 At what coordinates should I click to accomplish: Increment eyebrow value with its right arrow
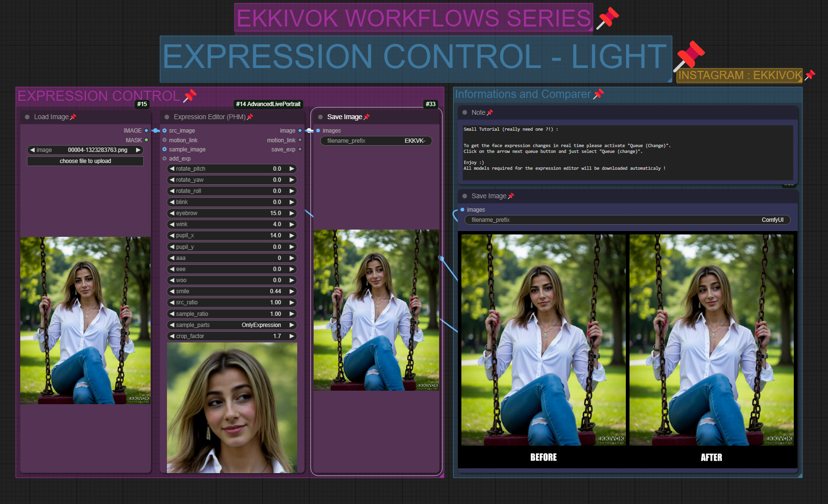(x=291, y=213)
